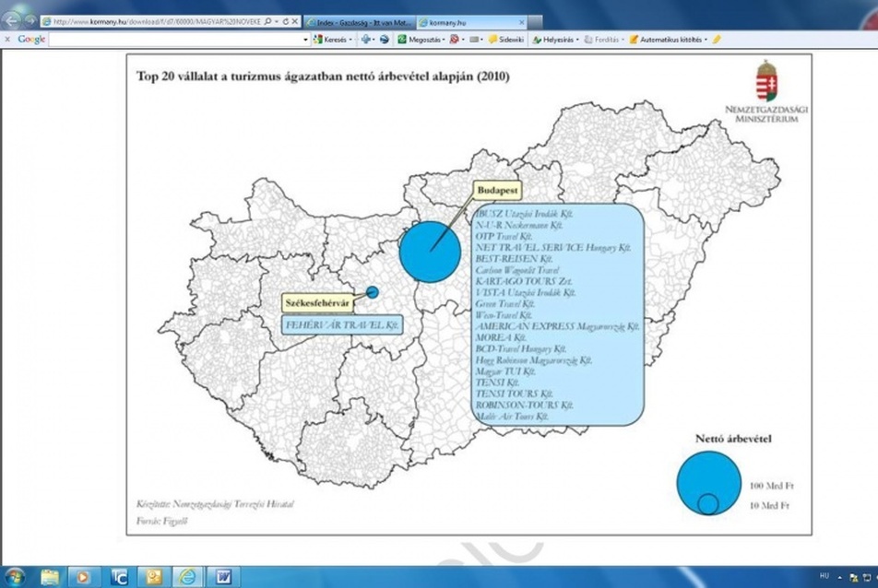Show hidden system tray icons

point(839,577)
